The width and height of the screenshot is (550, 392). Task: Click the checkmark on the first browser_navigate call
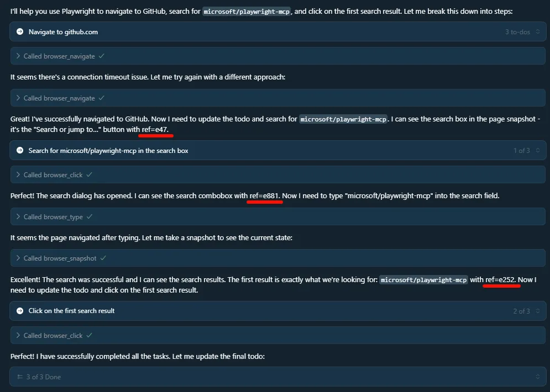click(101, 56)
